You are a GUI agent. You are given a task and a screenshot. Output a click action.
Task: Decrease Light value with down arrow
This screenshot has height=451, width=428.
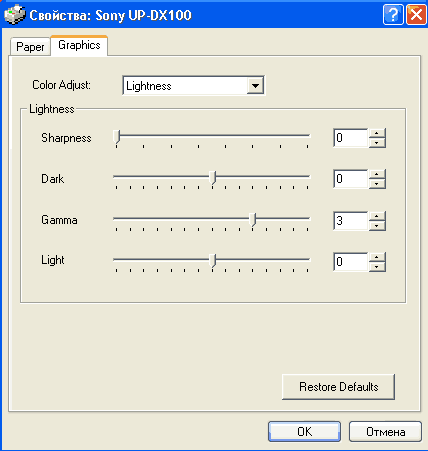[x=377, y=267]
